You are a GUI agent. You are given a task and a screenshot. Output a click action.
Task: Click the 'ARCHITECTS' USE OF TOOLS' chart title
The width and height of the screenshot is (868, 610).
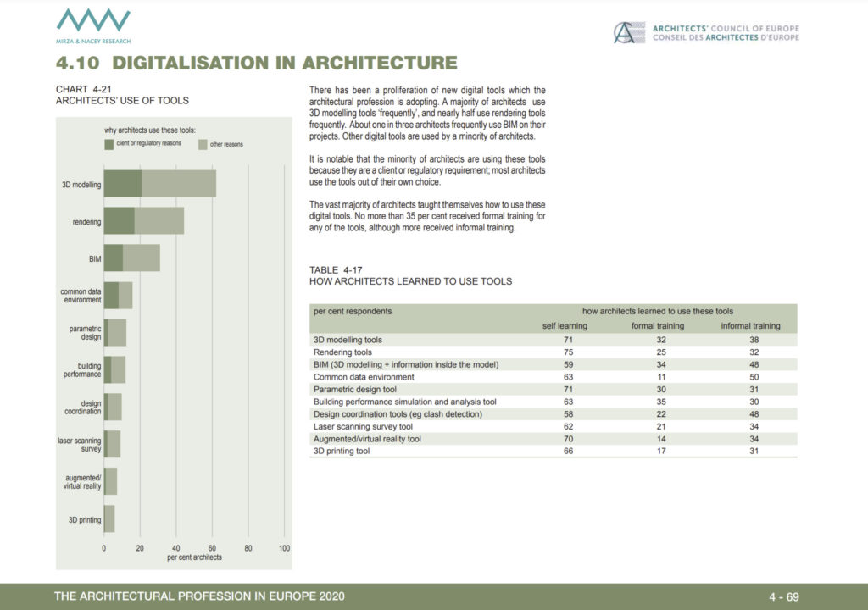pyautogui.click(x=122, y=100)
